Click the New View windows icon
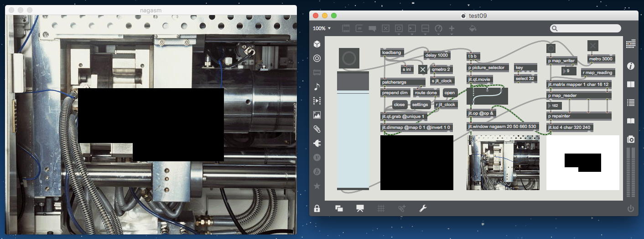The height and width of the screenshot is (239, 644). [x=339, y=208]
